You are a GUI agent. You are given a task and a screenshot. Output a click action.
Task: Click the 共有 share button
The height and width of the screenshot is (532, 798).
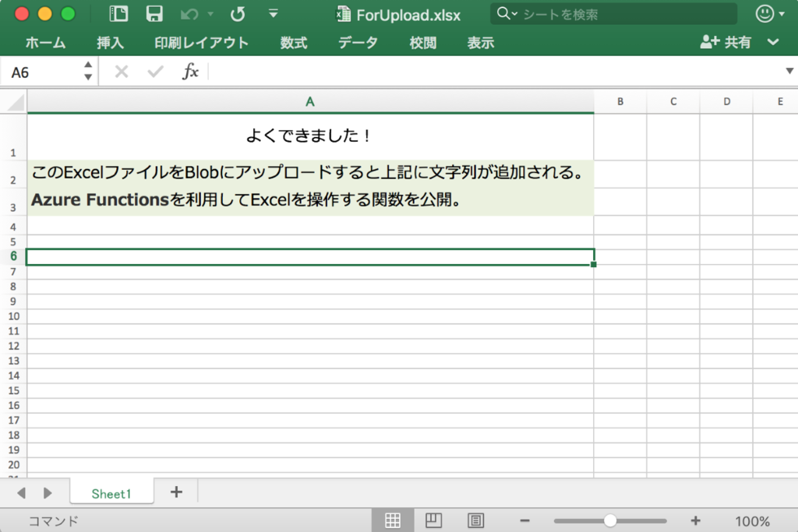[x=726, y=42]
